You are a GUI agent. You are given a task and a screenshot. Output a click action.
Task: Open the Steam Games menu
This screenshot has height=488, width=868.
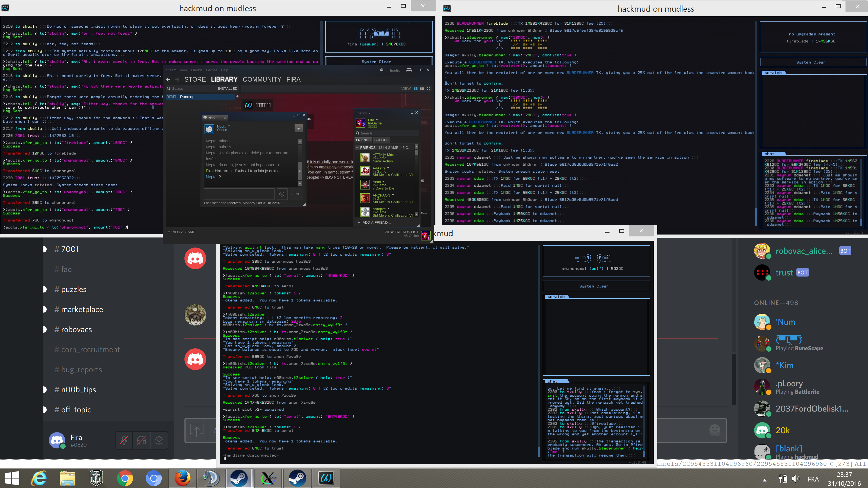(x=212, y=70)
